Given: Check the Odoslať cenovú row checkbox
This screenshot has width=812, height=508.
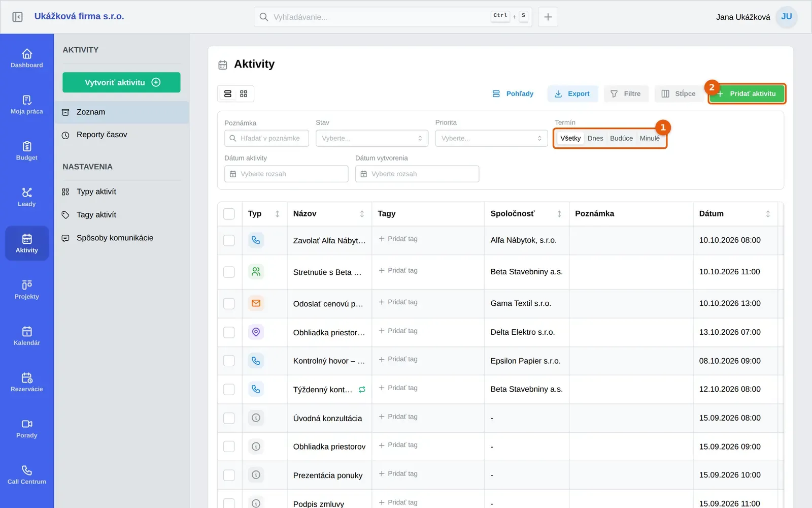Looking at the screenshot, I should coord(229,303).
